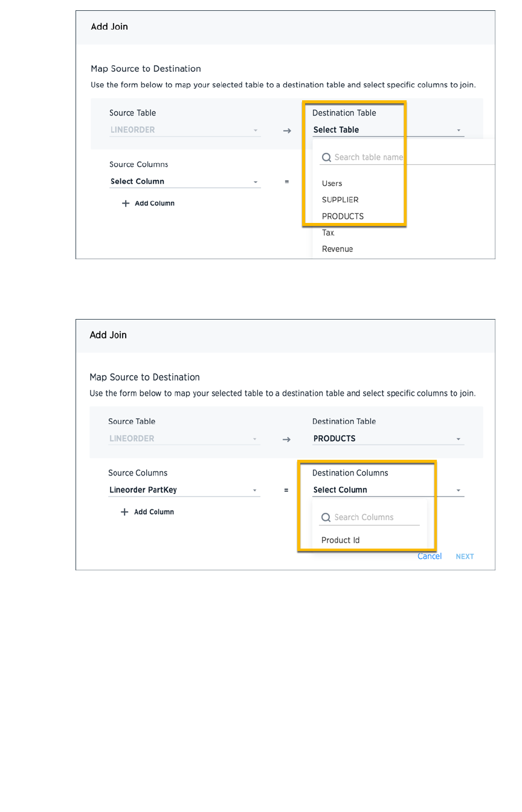Screen dimensions: 522x812
Task: Expand Select Column under Source Columns
Action: 184,182
